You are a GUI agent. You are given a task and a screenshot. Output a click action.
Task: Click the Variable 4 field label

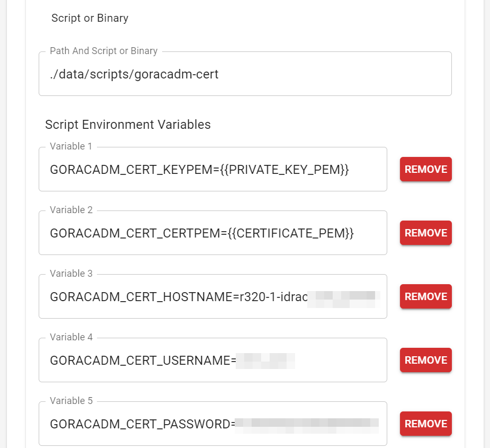click(x=71, y=337)
